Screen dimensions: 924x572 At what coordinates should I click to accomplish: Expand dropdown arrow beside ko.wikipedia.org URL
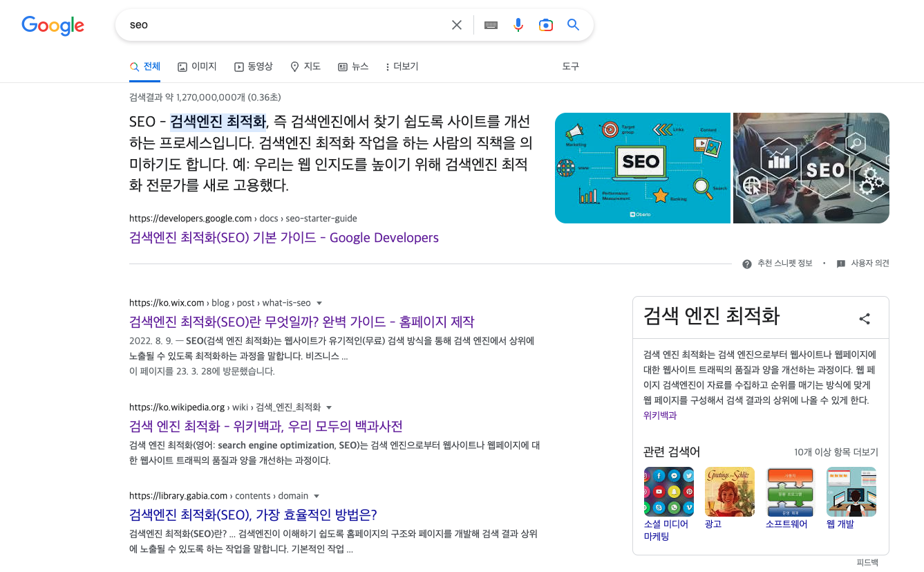tap(329, 407)
